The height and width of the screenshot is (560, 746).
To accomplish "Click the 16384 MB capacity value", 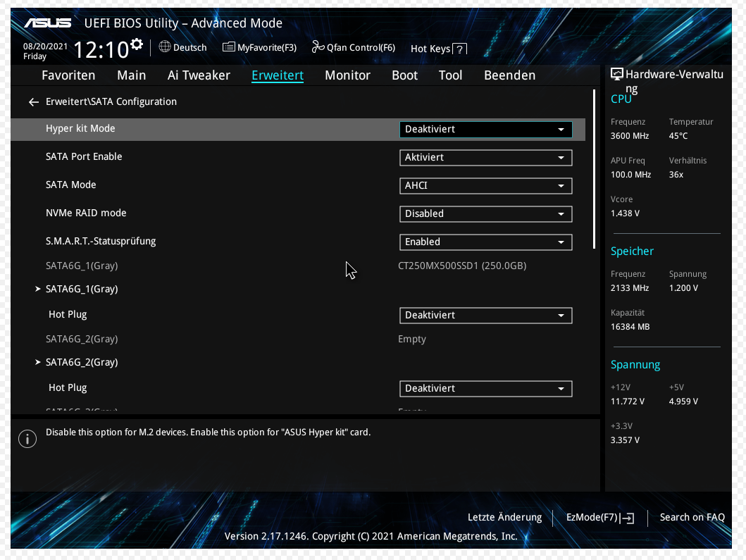I will pos(630,327).
